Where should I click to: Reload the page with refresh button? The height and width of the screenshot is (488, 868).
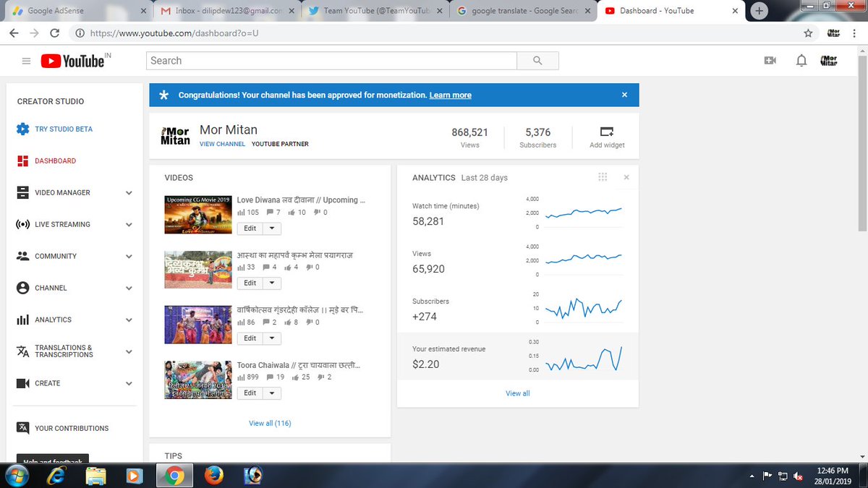(x=55, y=33)
